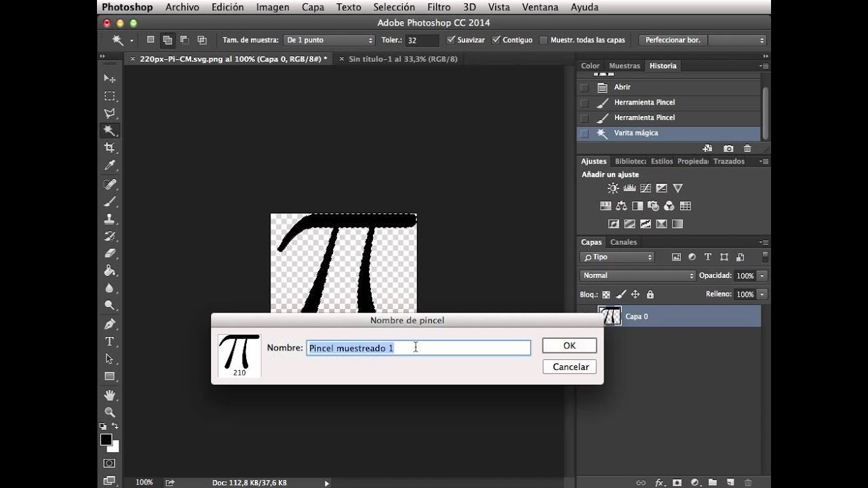Image resolution: width=868 pixels, height=488 pixels.
Task: Select the Paint Bucket tool
Action: pos(109,270)
